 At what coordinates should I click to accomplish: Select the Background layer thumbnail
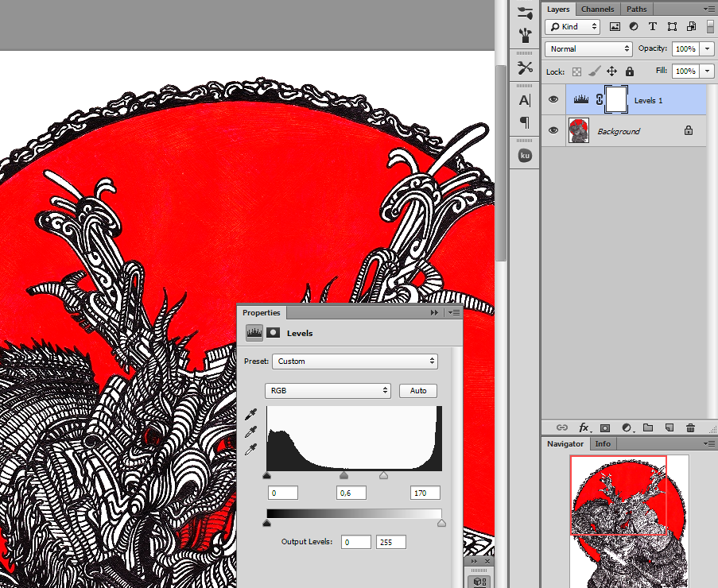pyautogui.click(x=579, y=130)
